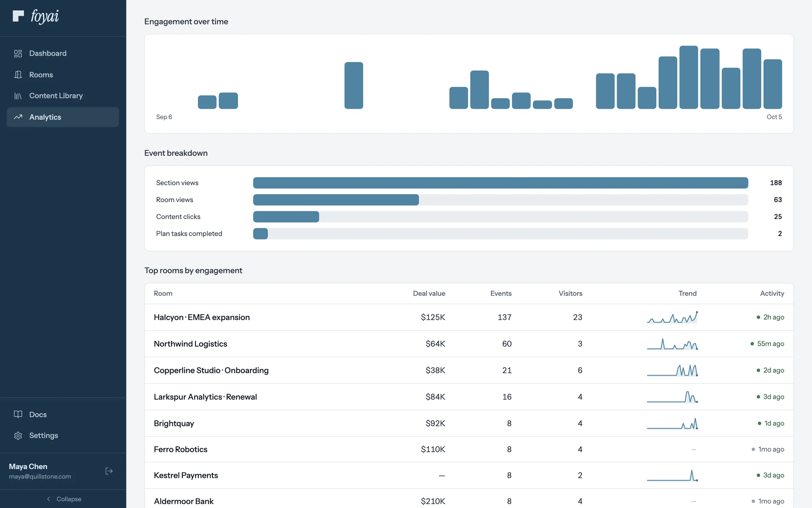Select the Analytics sidebar item
Screen dimensions: 812x508
coord(63,117)
